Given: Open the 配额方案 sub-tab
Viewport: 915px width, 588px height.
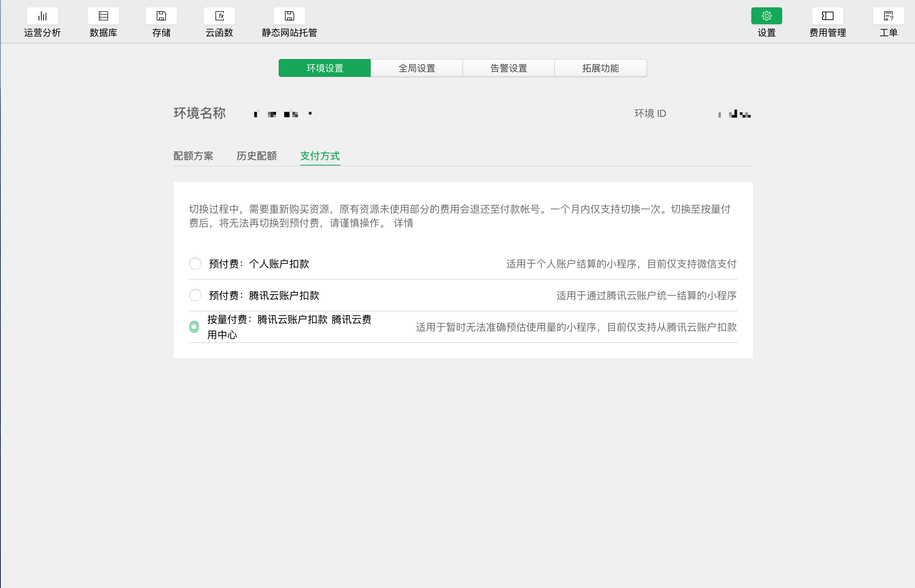Looking at the screenshot, I should pos(193,156).
